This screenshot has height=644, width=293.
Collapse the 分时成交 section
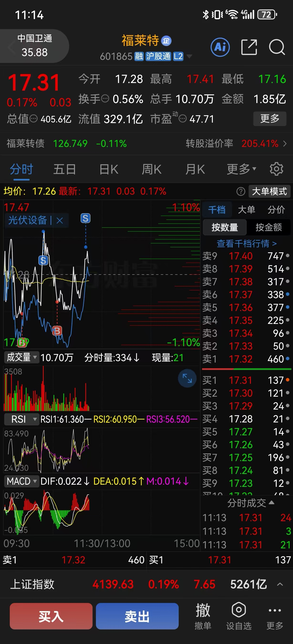[251, 503]
